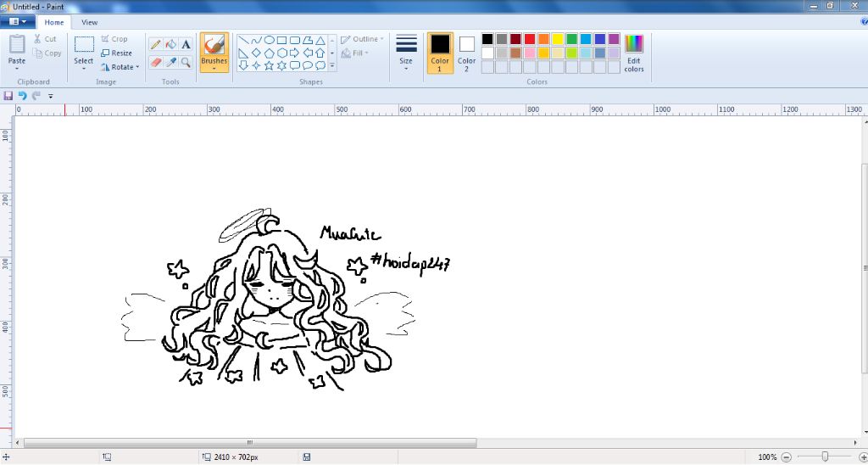Viewport: 868px width, 465px height.
Task: Choose the Polygon shape
Action: pos(307,40)
